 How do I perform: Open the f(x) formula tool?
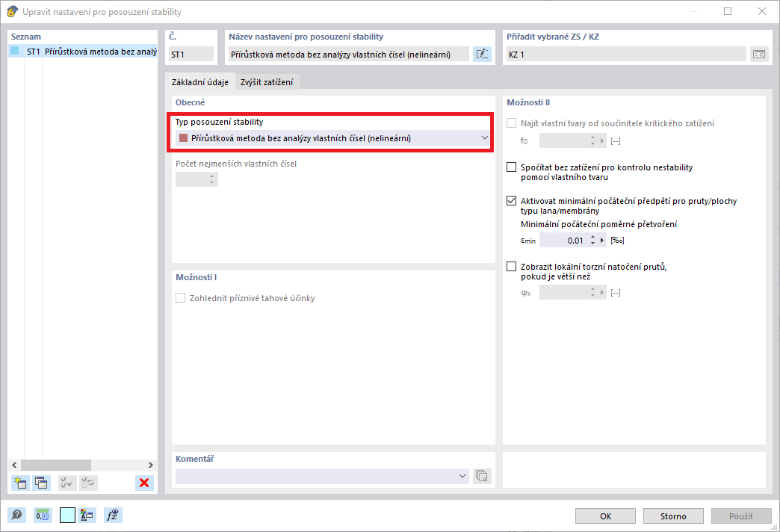tap(112, 515)
